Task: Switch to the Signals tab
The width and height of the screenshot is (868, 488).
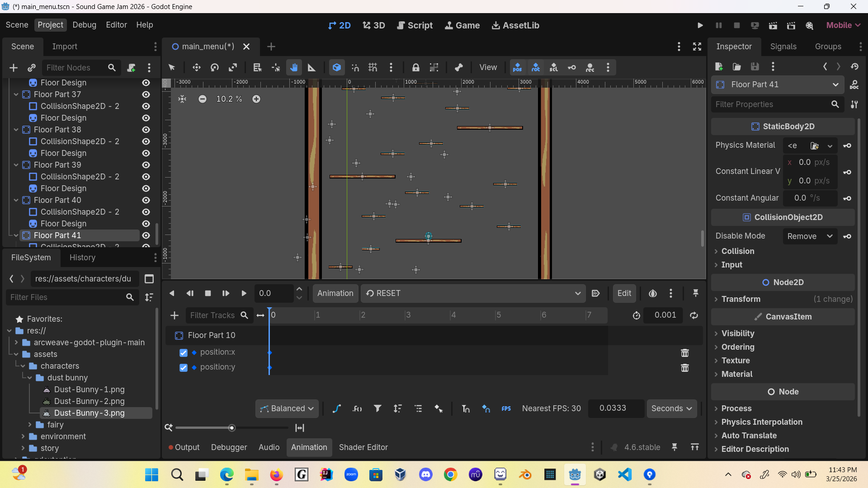Action: pyautogui.click(x=783, y=47)
